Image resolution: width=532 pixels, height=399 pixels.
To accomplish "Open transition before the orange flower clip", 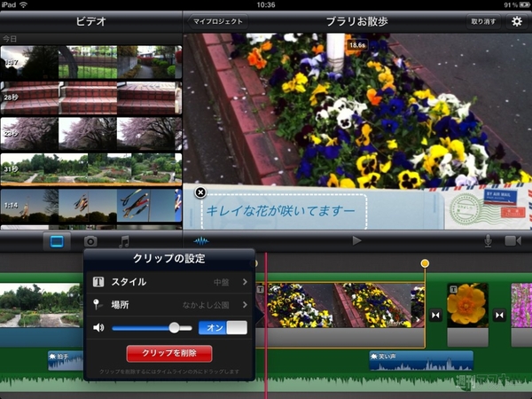I will tap(435, 315).
